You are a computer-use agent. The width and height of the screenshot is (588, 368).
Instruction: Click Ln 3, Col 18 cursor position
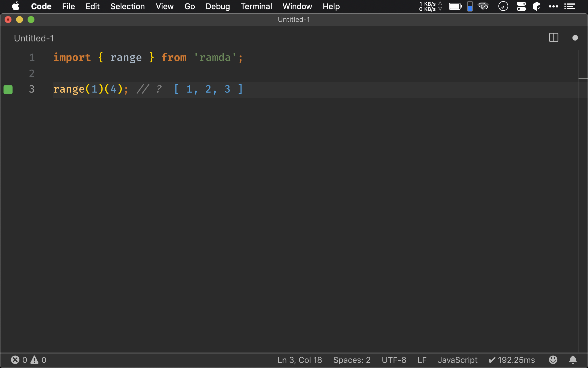click(x=300, y=360)
